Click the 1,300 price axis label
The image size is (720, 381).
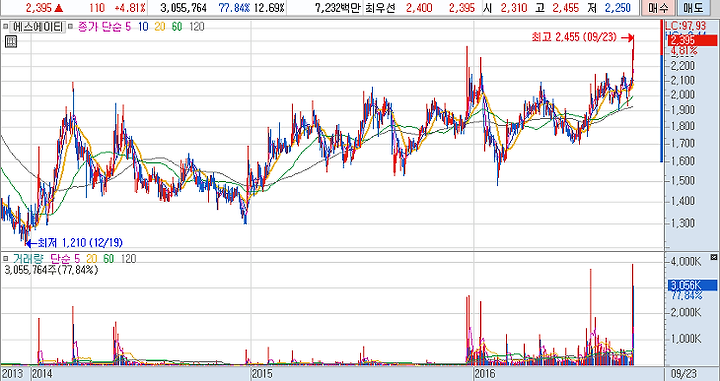point(682,224)
